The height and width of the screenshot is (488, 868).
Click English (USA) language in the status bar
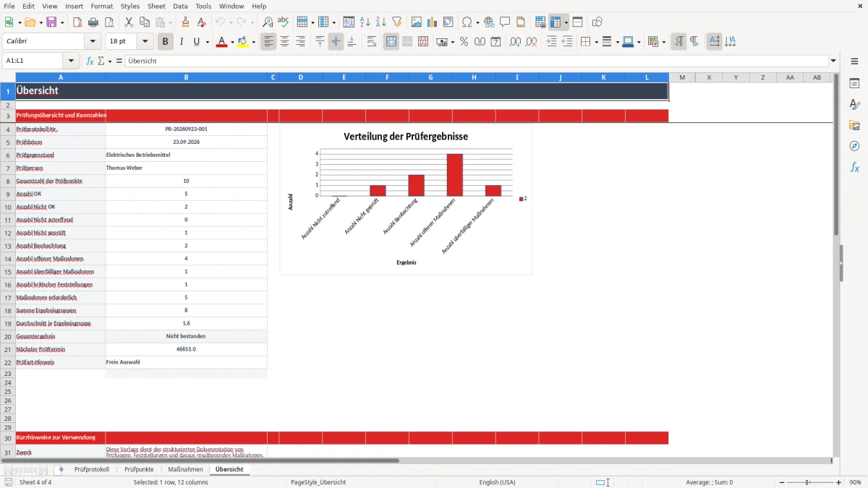(x=497, y=482)
